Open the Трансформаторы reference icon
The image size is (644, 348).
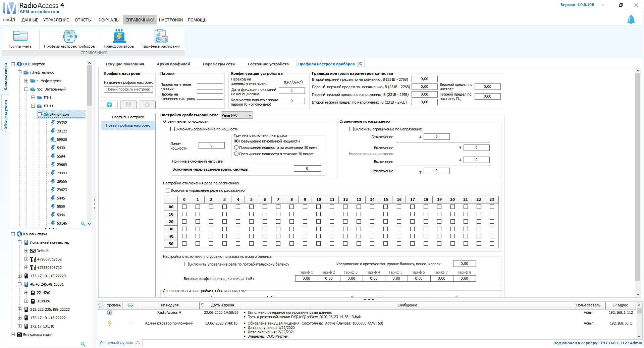[x=119, y=36]
